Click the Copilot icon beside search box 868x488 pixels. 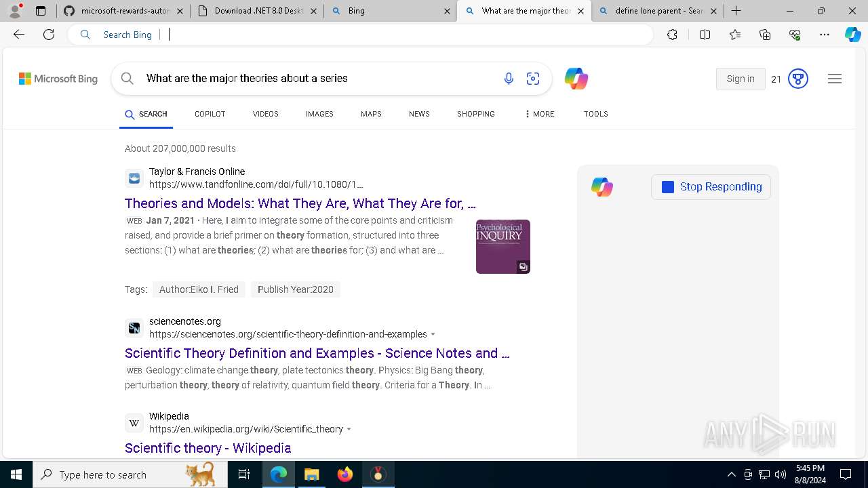pos(576,79)
